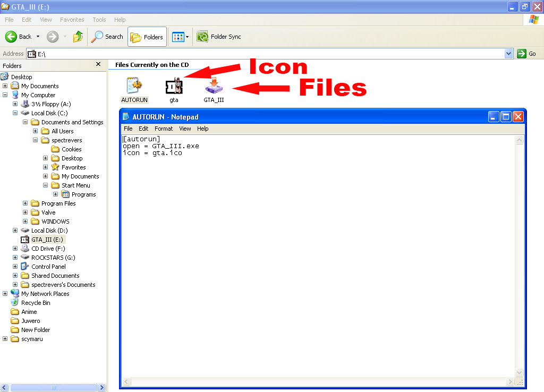Open the AUTORUN notepad file icon
This screenshot has height=392, width=544.
coord(133,85)
